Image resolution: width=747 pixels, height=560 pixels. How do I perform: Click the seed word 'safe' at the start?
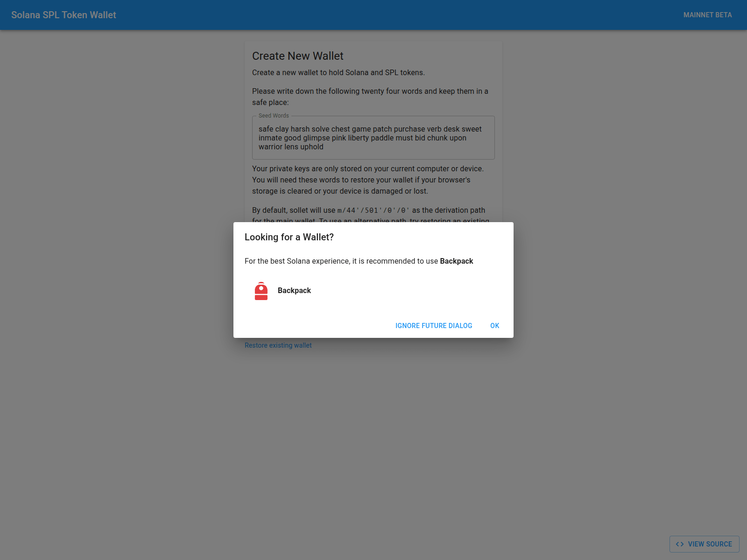click(x=266, y=129)
